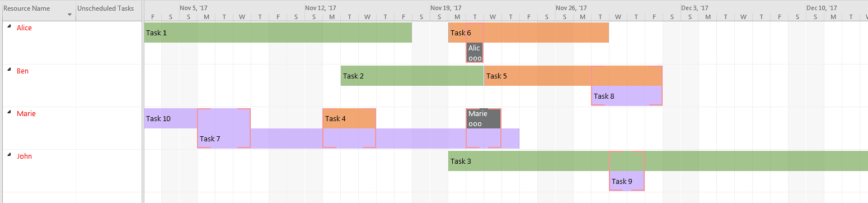868x203 pixels.
Task: Collapse the Alice resource row
Action: (9, 26)
